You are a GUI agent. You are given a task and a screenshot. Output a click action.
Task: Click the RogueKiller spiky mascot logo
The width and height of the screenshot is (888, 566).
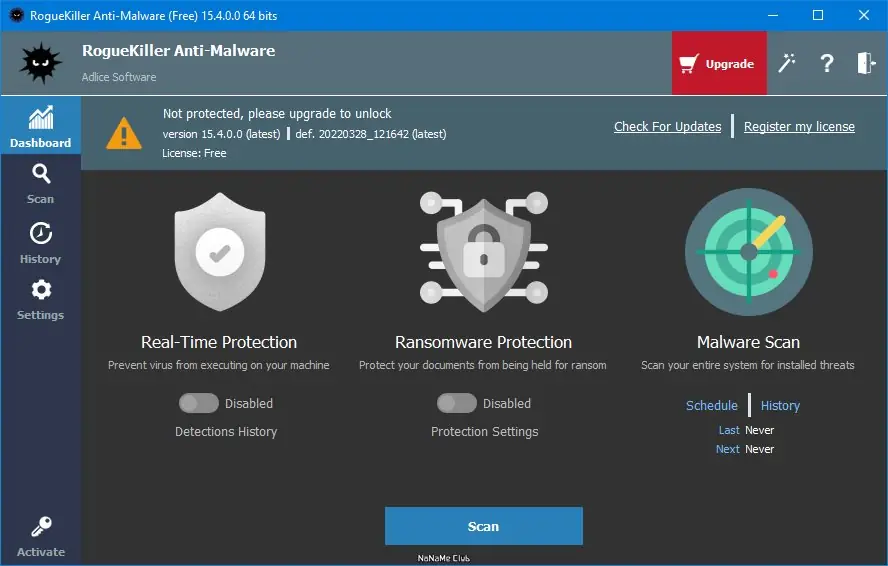(41, 62)
